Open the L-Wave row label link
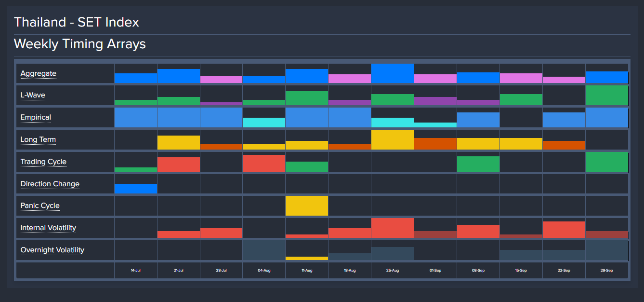The width and height of the screenshot is (644, 302). pyautogui.click(x=33, y=95)
